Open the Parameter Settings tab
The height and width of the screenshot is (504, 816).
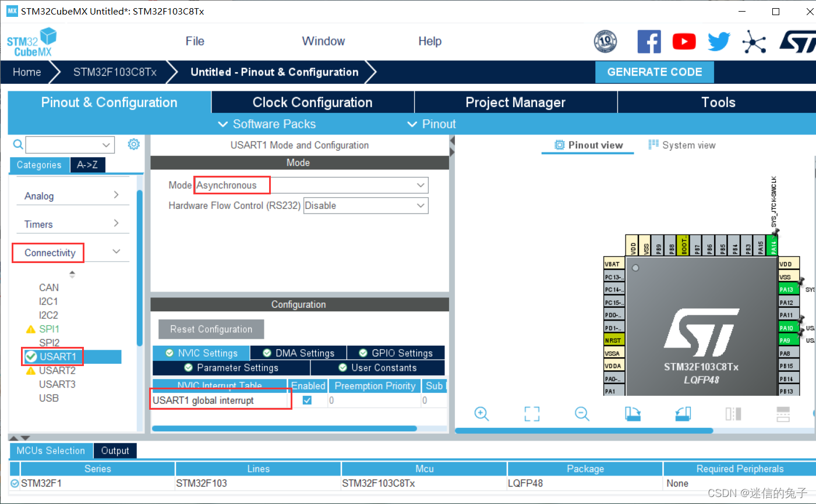(x=231, y=368)
